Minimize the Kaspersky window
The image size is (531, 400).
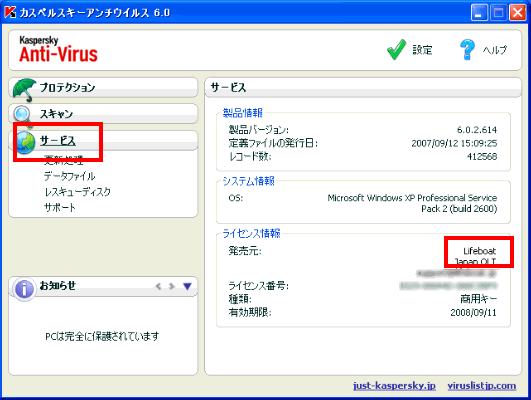click(479, 13)
